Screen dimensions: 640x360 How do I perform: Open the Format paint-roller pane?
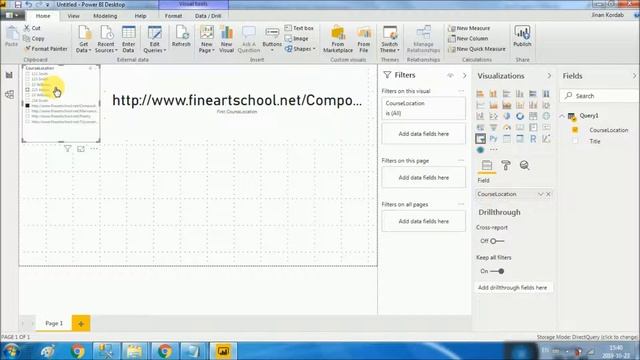tap(506, 165)
